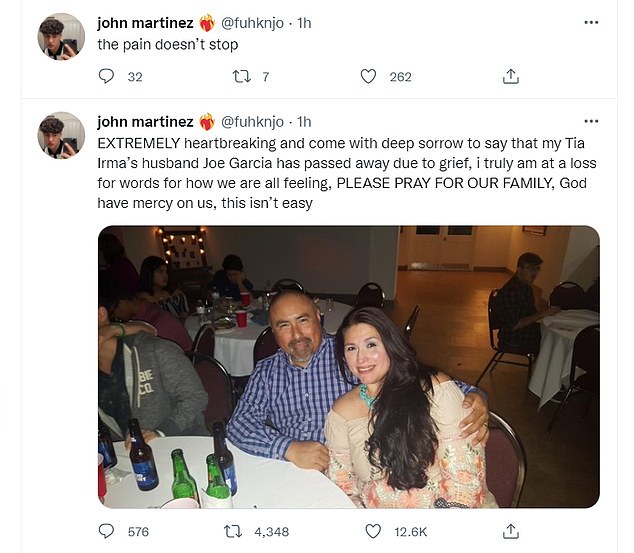Retweet the "pain doesn't stop" tweet
The image size is (634, 553).
[240, 76]
